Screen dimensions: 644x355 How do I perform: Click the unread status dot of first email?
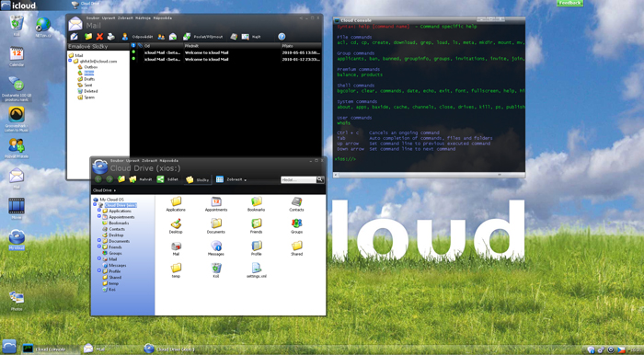point(133,52)
